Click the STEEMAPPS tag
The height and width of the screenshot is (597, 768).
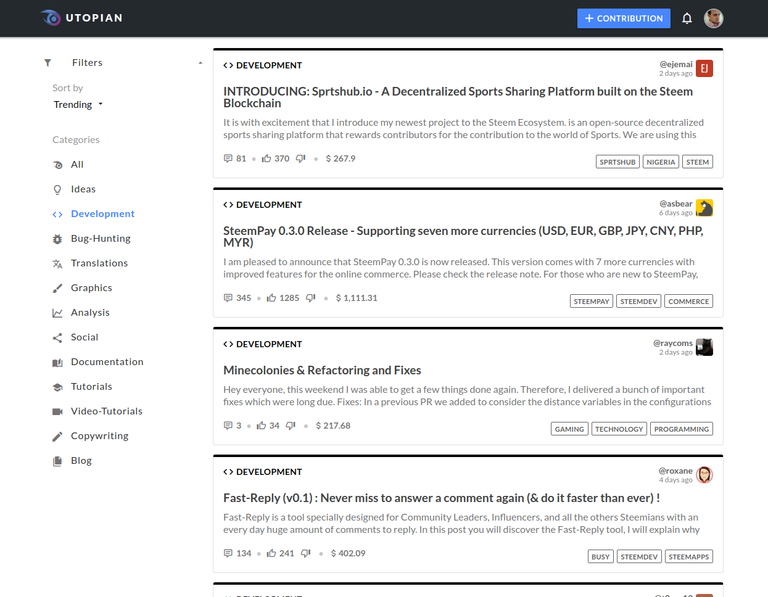[x=688, y=557]
